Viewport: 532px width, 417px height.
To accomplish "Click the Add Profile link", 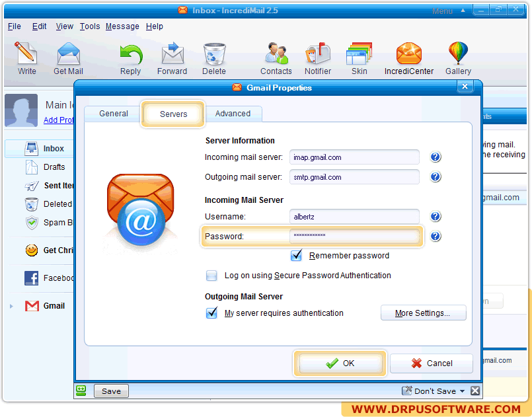I will click(58, 120).
